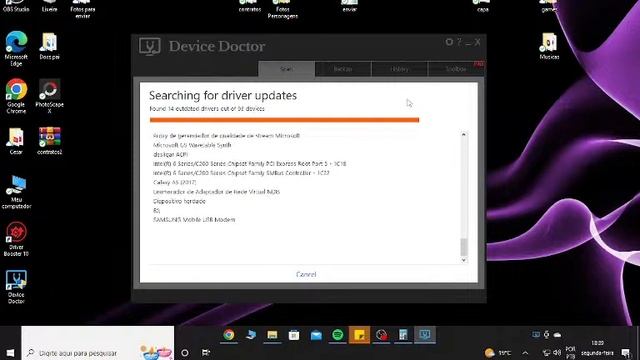
Task: Click the orange scan progress bar
Action: tap(284, 120)
